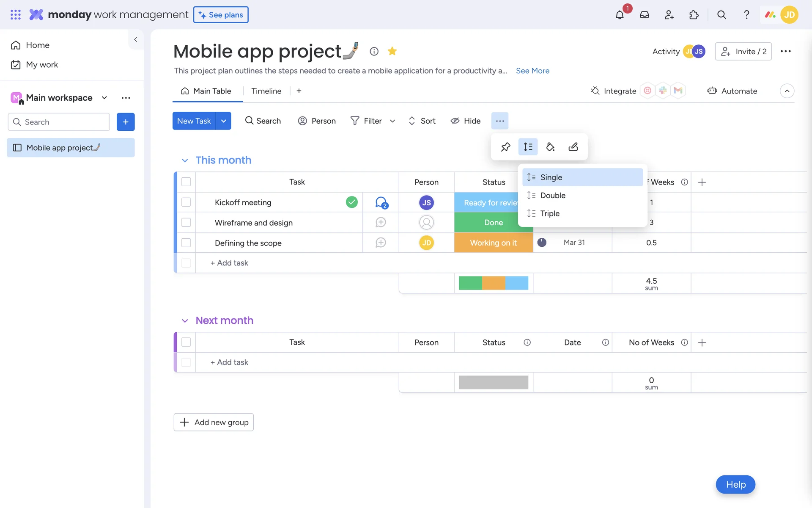Click the See plans button
Image resolution: width=812 pixels, height=508 pixels.
(221, 15)
